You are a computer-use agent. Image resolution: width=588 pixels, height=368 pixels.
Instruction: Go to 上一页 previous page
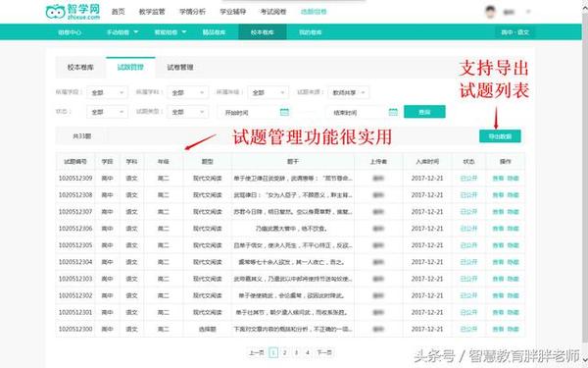point(257,352)
